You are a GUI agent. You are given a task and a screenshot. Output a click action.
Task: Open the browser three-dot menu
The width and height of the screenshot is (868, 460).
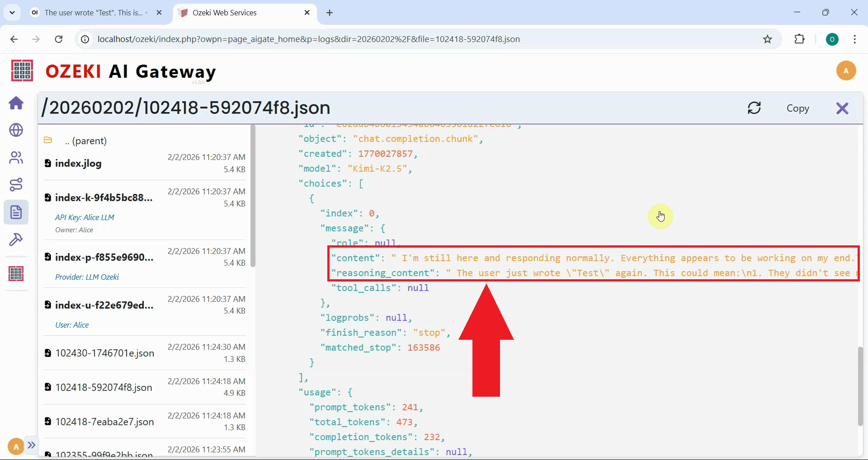click(854, 39)
